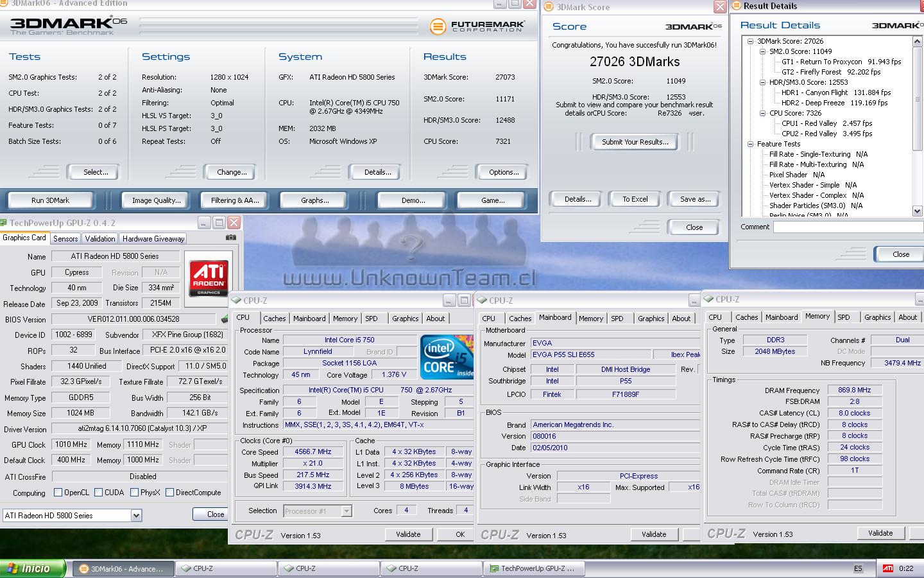Select HDR2 - Deep Freeze row
Screen dimensions: 924x578
point(834,103)
